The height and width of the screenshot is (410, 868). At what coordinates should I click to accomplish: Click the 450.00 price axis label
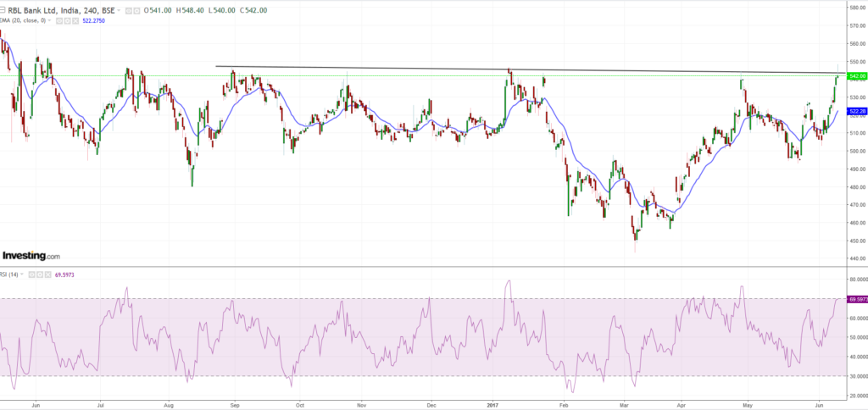856,241
